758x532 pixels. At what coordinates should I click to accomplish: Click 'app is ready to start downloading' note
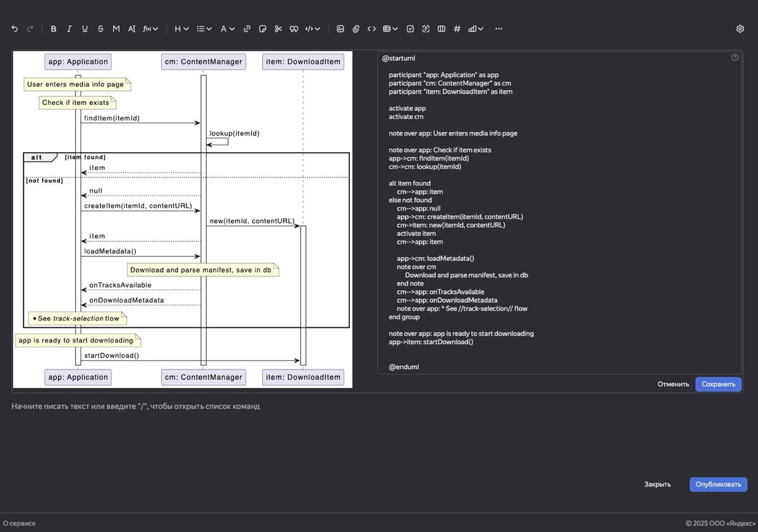[x=78, y=340]
